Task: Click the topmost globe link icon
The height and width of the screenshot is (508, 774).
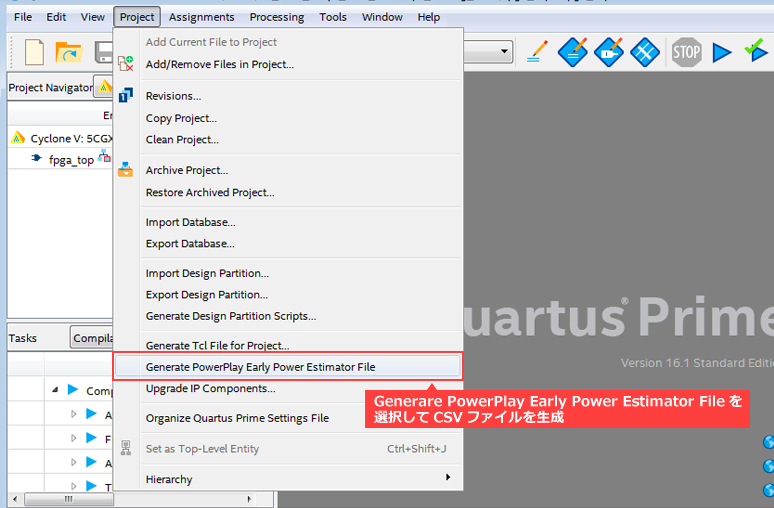Action: point(769,442)
